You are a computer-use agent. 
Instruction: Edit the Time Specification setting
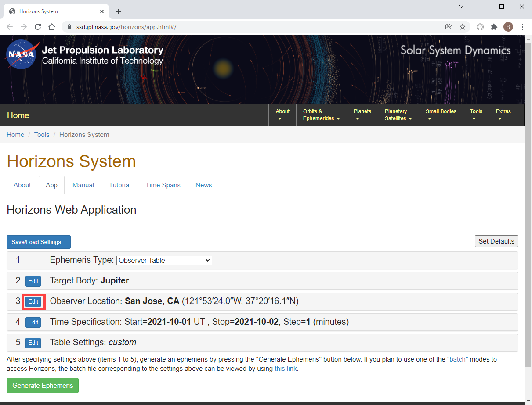click(33, 322)
